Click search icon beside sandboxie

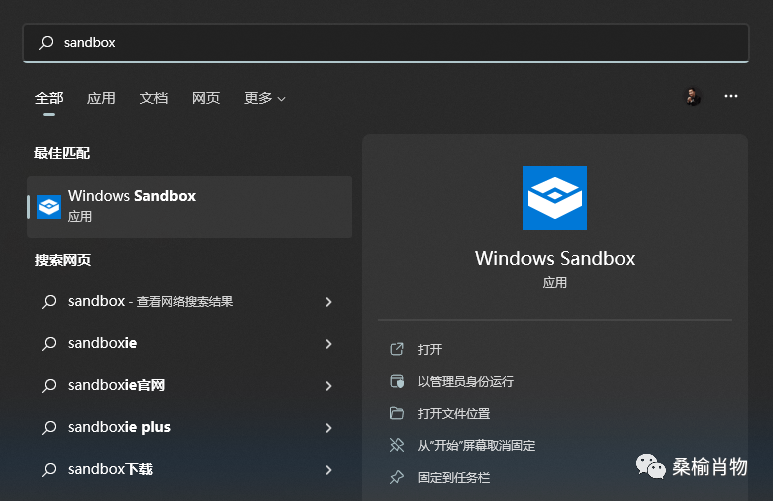tap(49, 343)
